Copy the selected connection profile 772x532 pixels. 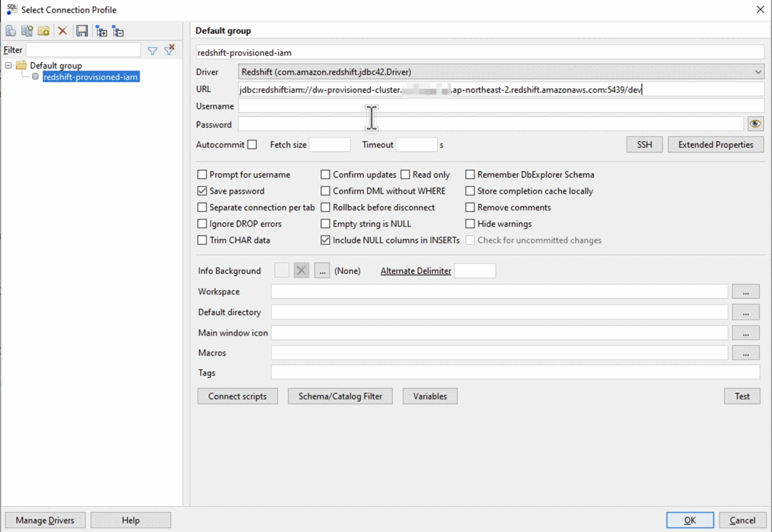pos(27,31)
